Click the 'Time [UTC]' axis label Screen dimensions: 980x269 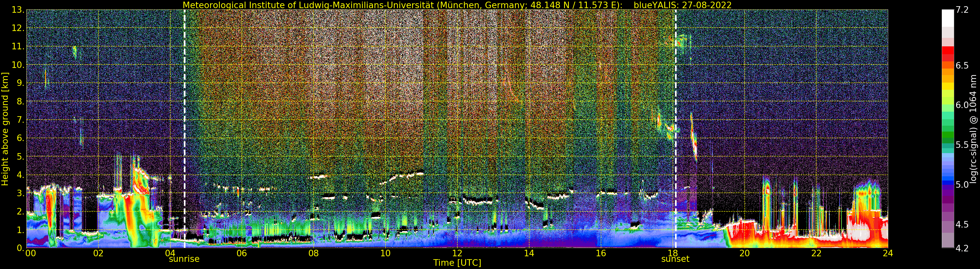click(457, 263)
